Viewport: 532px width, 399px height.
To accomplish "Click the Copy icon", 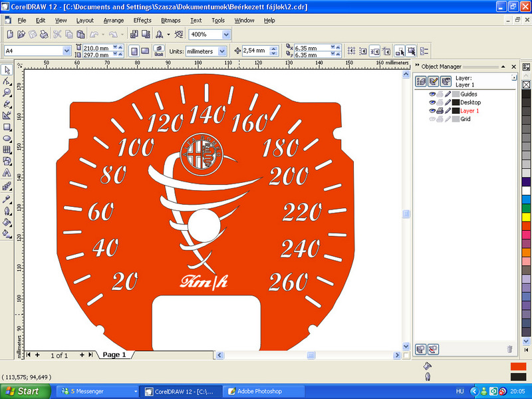I will pyautogui.click(x=69, y=35).
